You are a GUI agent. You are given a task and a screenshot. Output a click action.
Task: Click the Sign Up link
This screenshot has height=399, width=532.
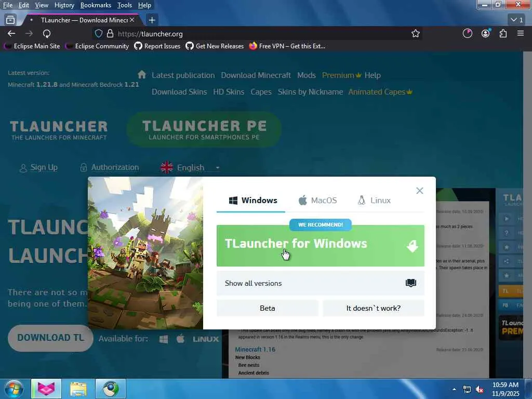click(x=38, y=168)
